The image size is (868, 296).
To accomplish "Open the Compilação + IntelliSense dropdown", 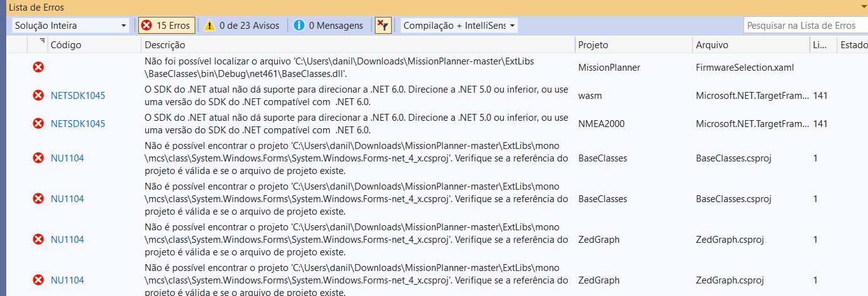I will (459, 26).
